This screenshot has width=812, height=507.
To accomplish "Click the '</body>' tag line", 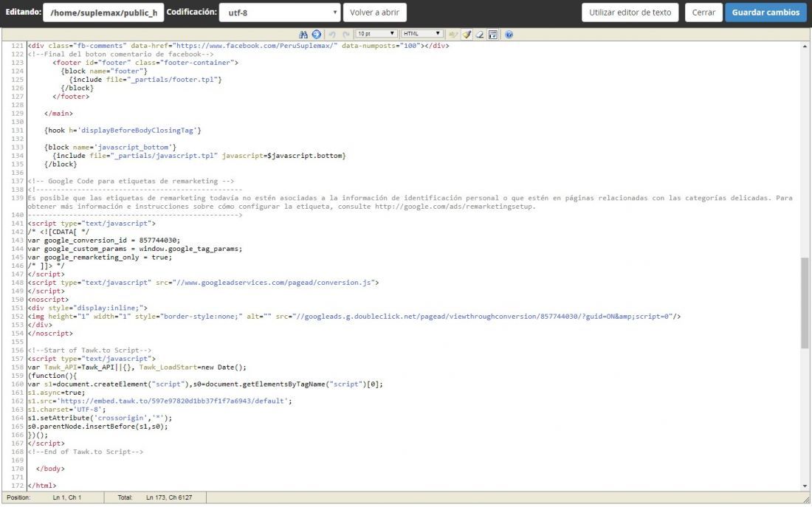I will coord(50,469).
